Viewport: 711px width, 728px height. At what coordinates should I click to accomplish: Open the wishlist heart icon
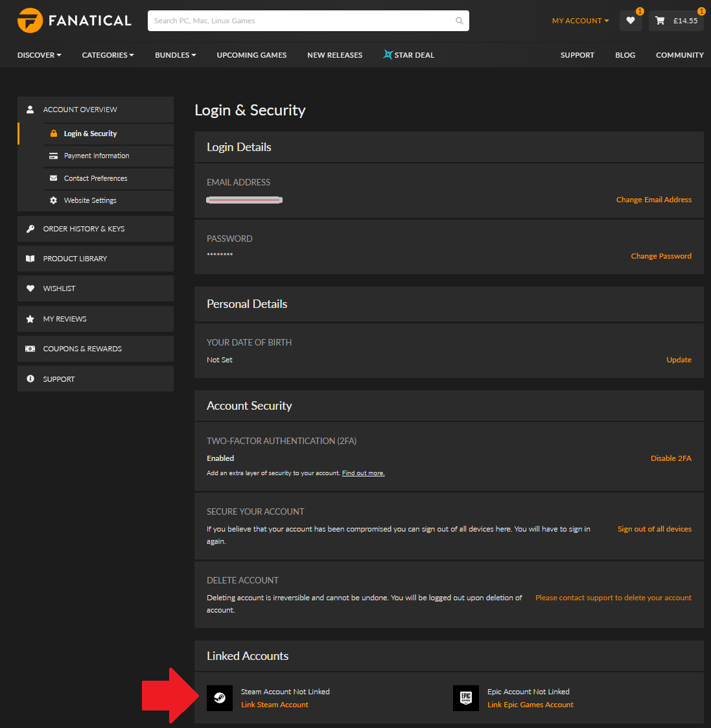coord(630,21)
